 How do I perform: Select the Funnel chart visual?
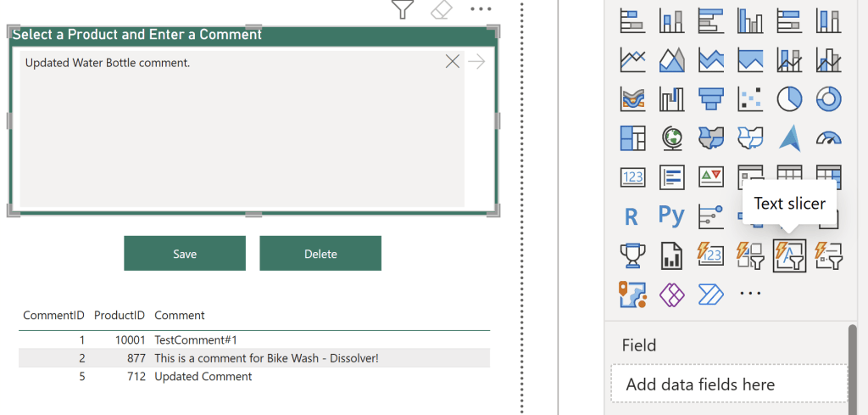(x=710, y=98)
